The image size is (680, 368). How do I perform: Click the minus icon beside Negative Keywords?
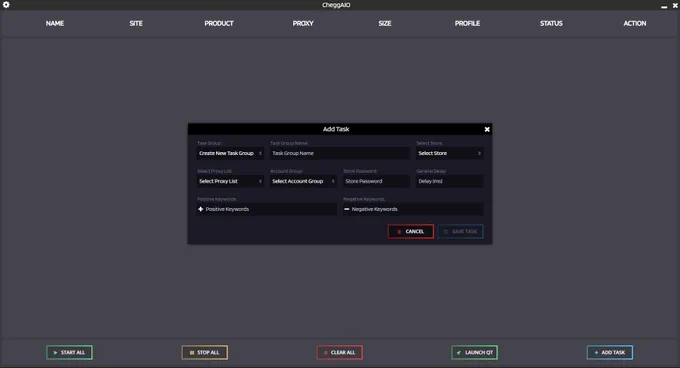click(347, 209)
